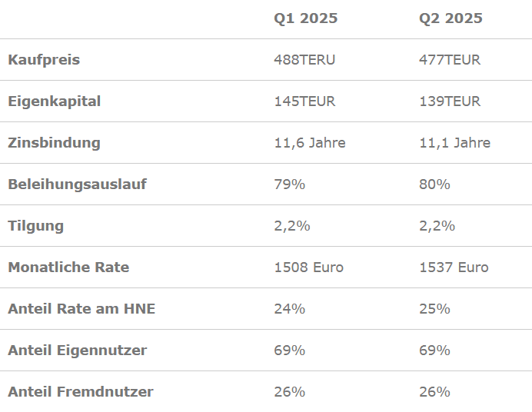Select the Zinsbindung row label
The height and width of the screenshot is (412, 532).
[54, 143]
